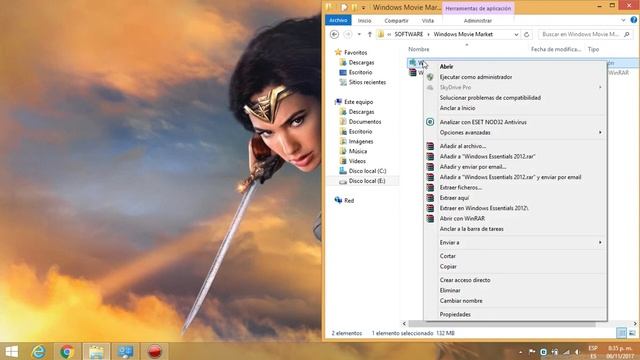The width and height of the screenshot is (640, 360).
Task: Sort by the Tipo column header
Action: tap(593, 49)
